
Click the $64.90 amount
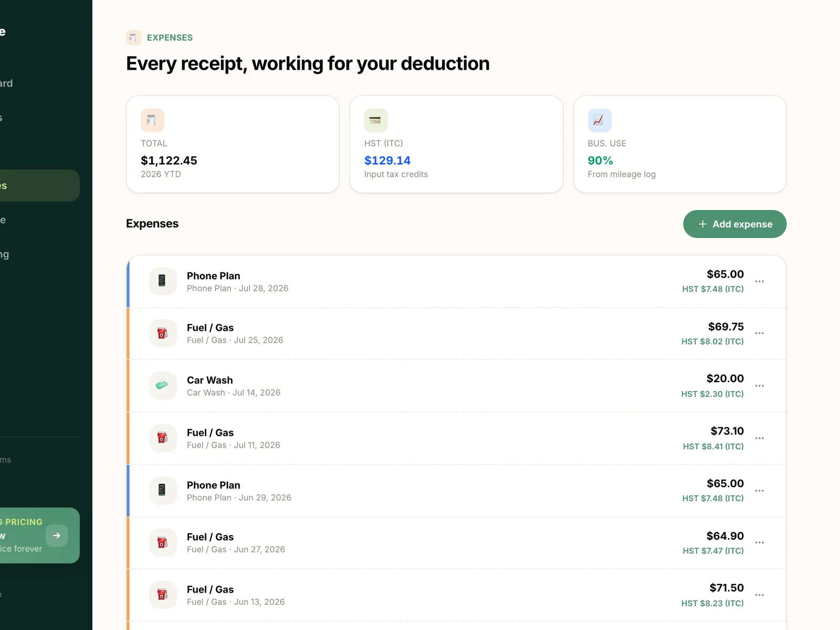pyautogui.click(x=725, y=536)
